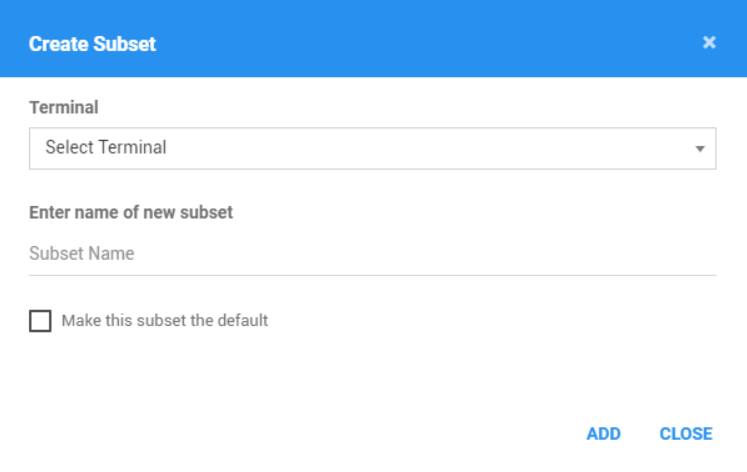Screen dimensions: 747x472
Task: Enable Make this subset the default checkbox
Action: coord(40,321)
